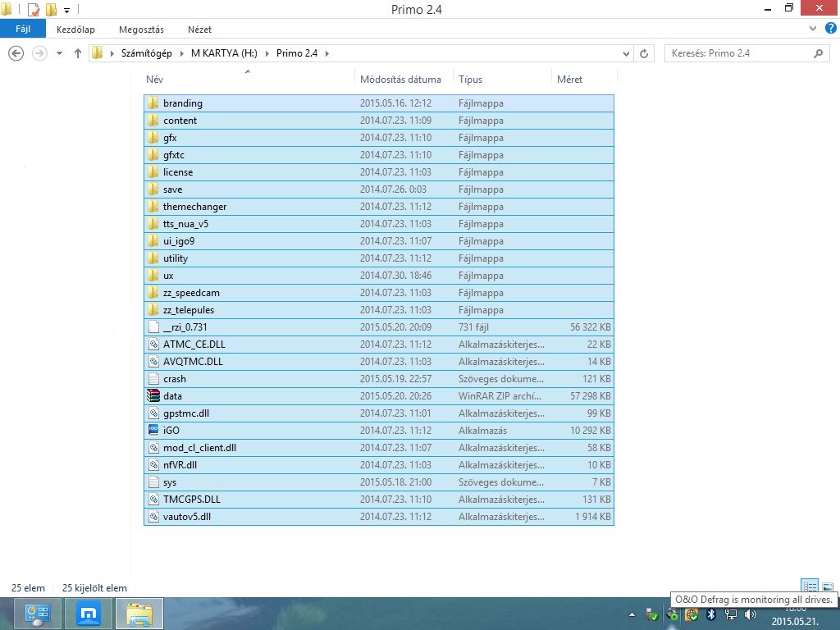
Task: Select the iGO application icon
Action: [x=153, y=430]
